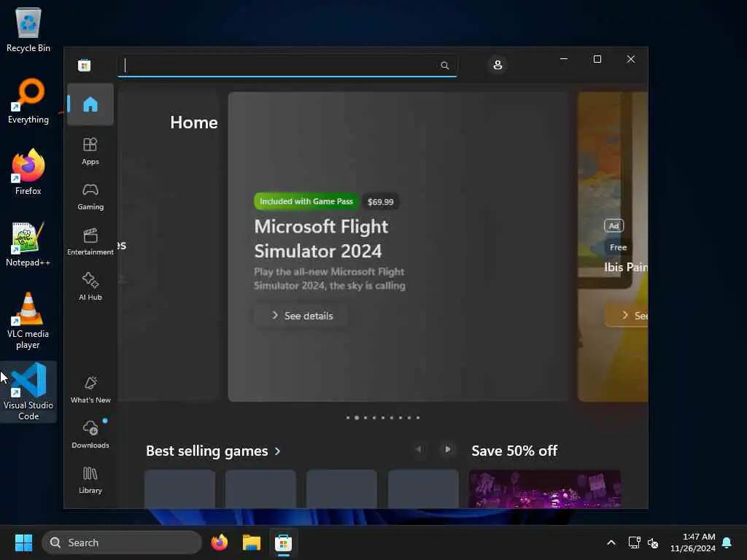This screenshot has height=560, width=747.
Task: Select the Notepad++ desktop shortcut
Action: [28, 244]
